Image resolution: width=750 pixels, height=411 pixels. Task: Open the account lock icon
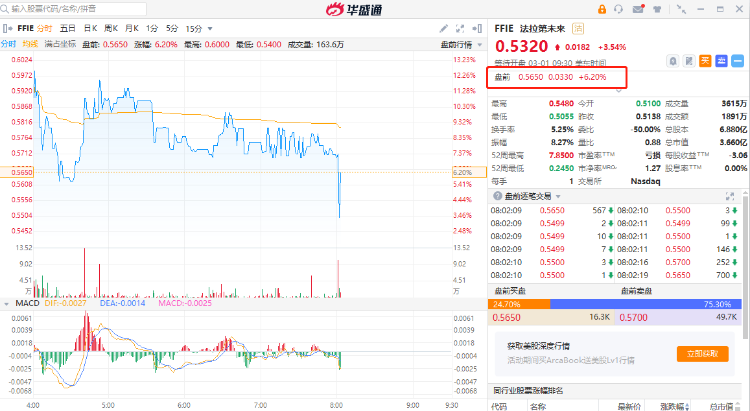pos(602,9)
